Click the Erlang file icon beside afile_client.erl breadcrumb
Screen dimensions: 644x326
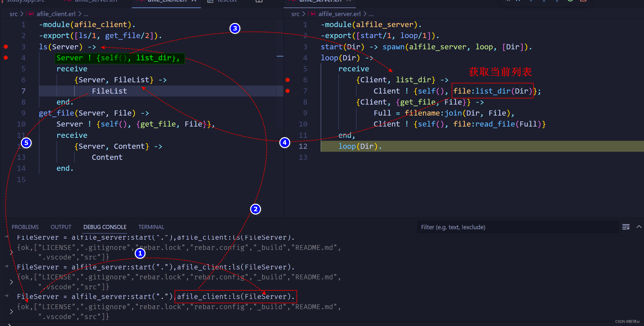pyautogui.click(x=30, y=14)
